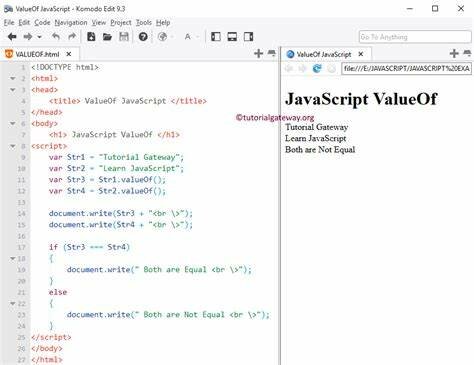The image size is (474, 365).
Task: Open tab list for right preview pane
Action: coord(467,53)
